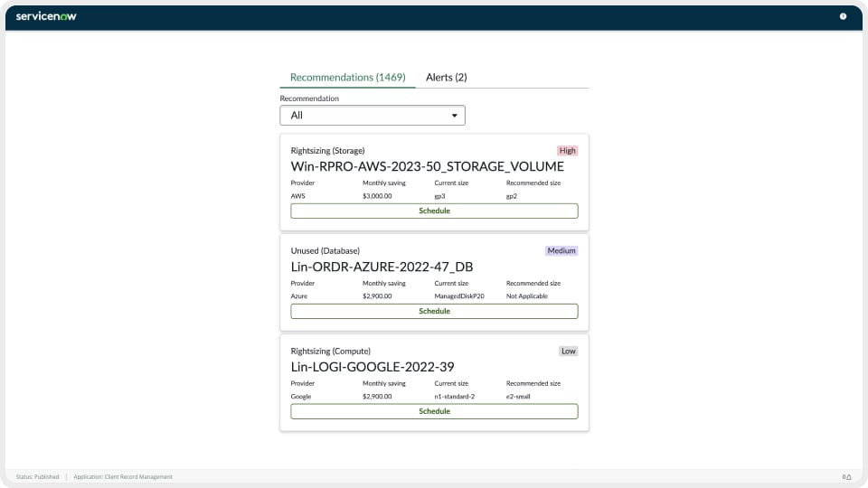Click the AWS provider value
This screenshot has width=868, height=488.
click(297, 196)
